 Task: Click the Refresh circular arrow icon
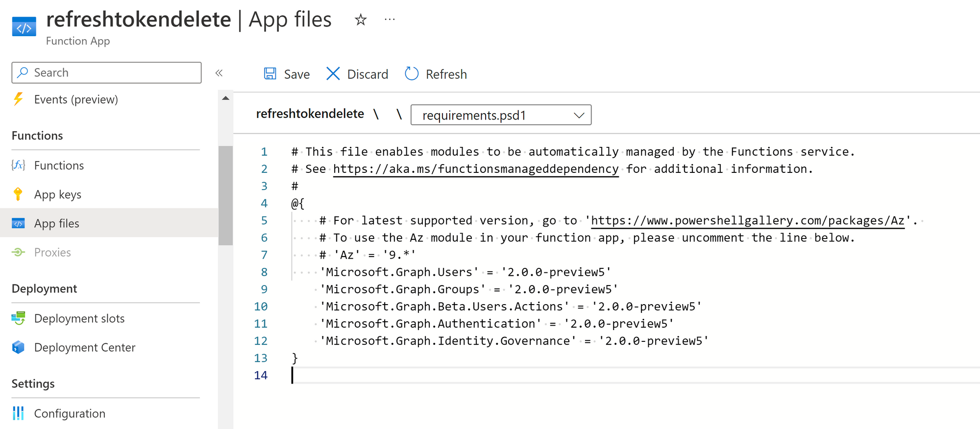point(412,73)
